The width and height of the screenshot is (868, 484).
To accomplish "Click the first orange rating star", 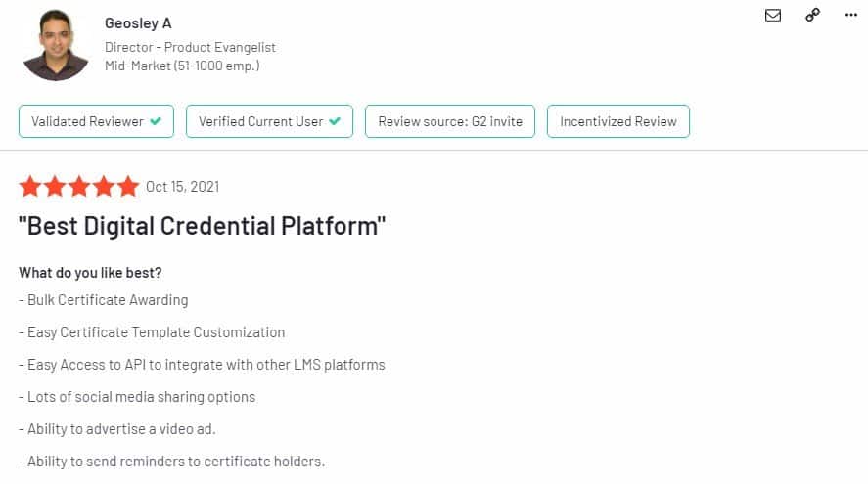I will click(x=30, y=186).
